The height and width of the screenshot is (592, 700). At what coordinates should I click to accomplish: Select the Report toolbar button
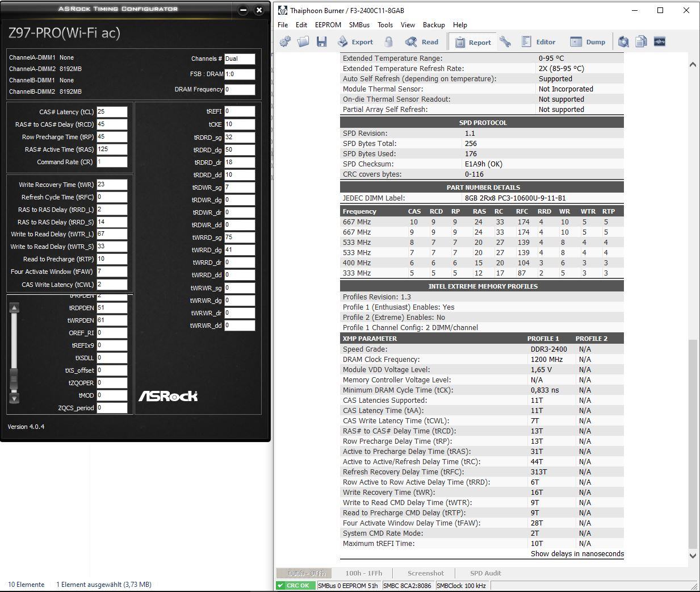coord(473,42)
